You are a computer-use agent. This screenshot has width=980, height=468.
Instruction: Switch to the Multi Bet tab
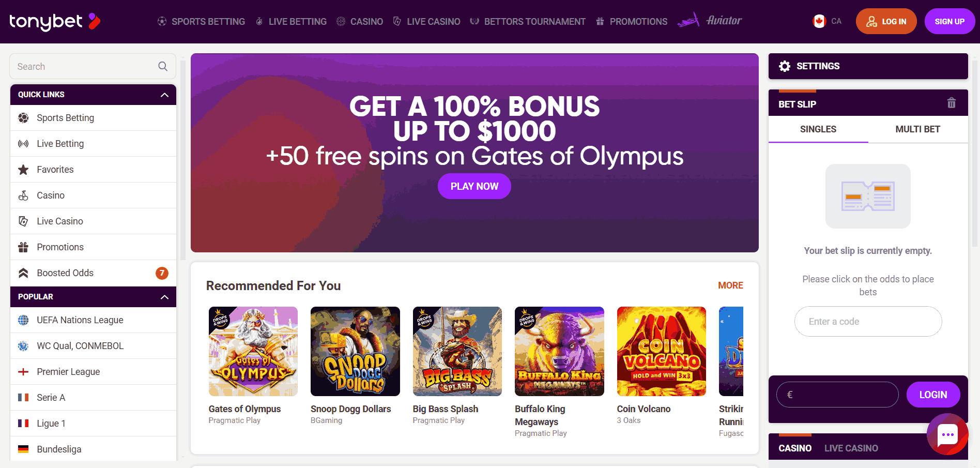[x=917, y=129]
